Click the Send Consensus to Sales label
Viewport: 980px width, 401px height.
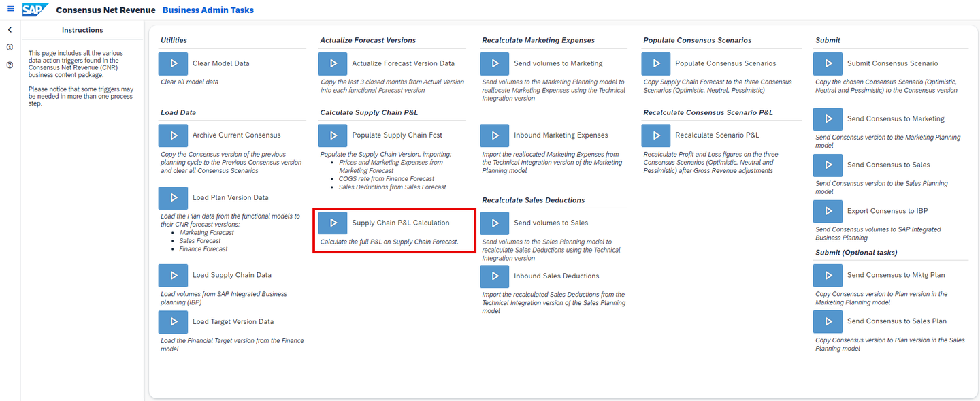pyautogui.click(x=889, y=165)
